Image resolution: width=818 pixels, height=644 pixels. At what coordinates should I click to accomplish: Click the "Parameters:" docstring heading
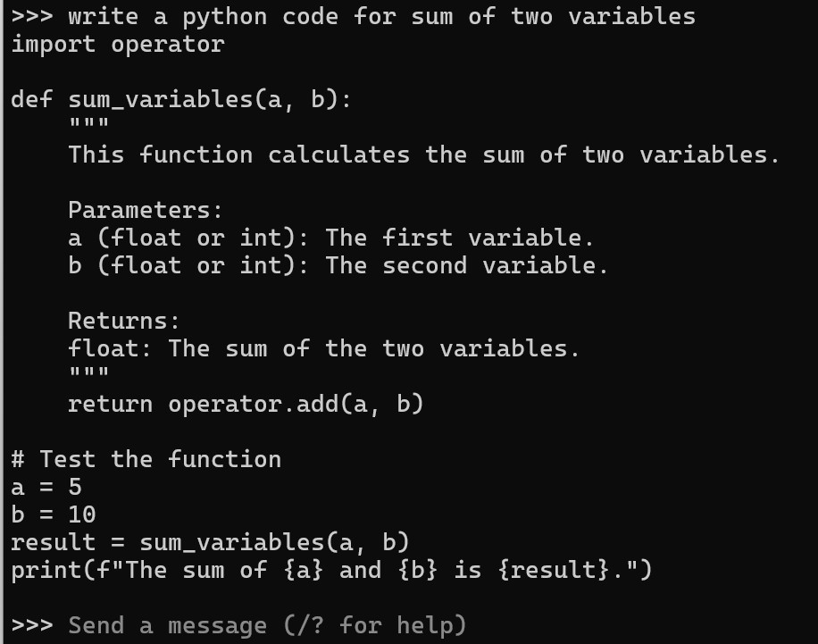click(x=145, y=210)
